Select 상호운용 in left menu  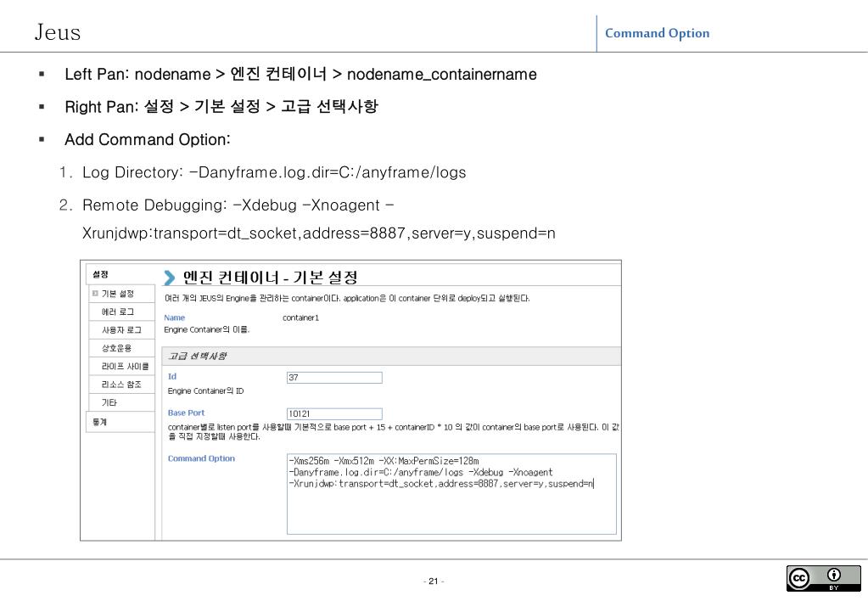click(x=121, y=348)
